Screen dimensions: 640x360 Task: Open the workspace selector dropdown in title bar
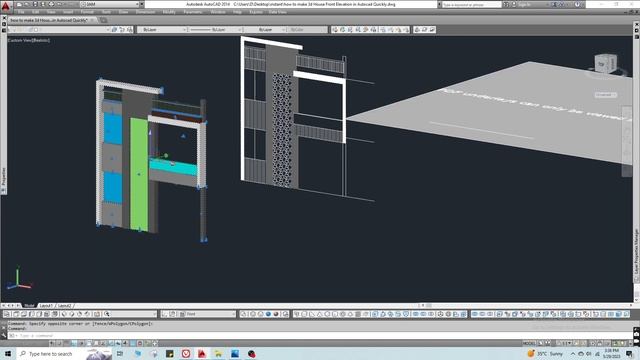[110, 4]
